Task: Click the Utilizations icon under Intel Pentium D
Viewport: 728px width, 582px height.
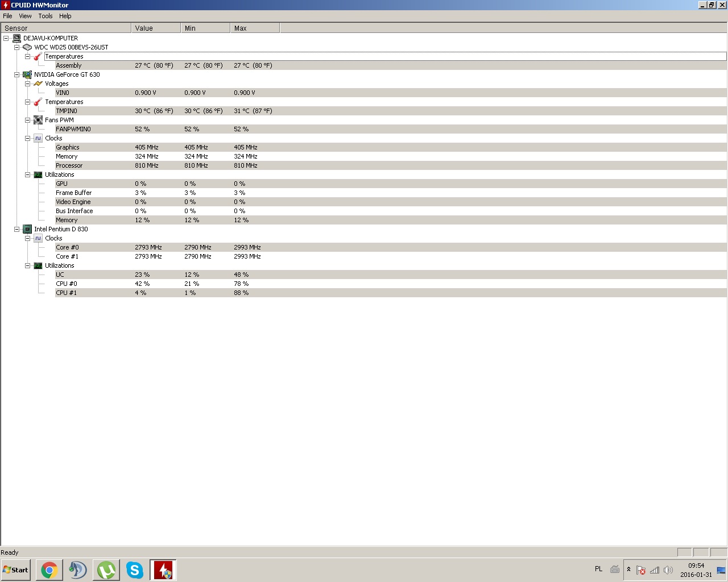Action: pos(38,265)
